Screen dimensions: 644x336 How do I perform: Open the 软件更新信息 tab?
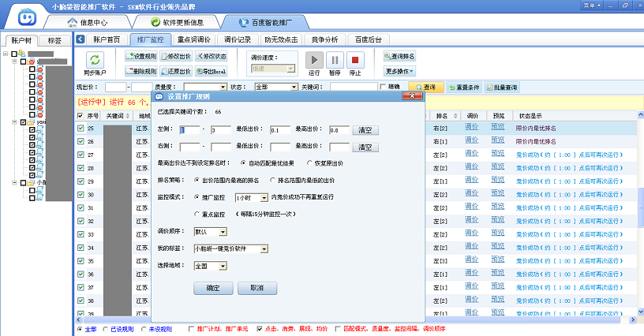178,22
